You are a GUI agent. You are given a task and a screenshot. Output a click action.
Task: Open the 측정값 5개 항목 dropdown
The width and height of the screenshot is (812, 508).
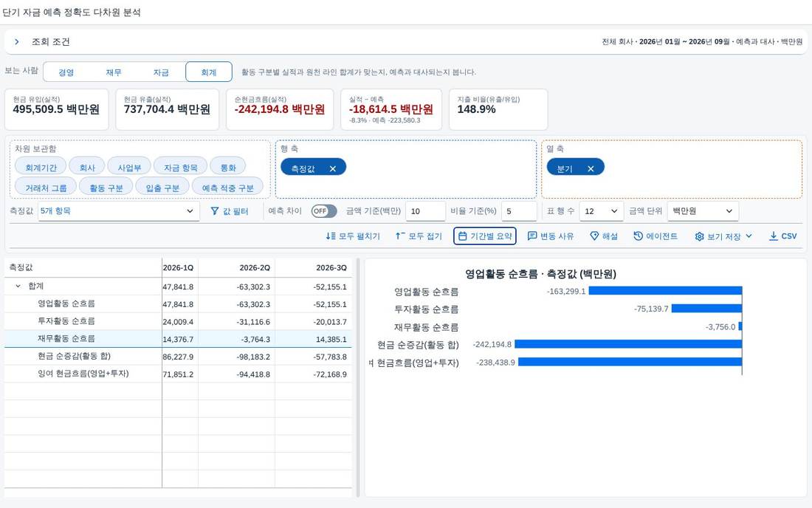point(119,211)
